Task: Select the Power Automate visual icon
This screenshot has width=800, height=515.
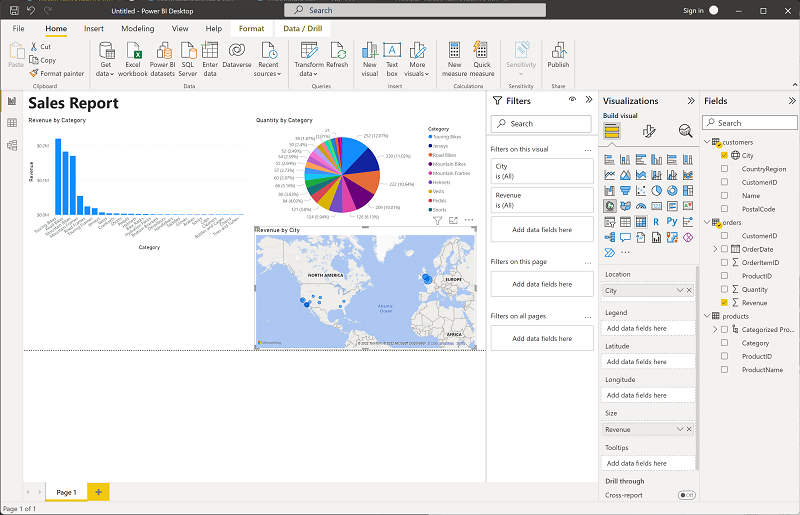Action: coord(610,253)
